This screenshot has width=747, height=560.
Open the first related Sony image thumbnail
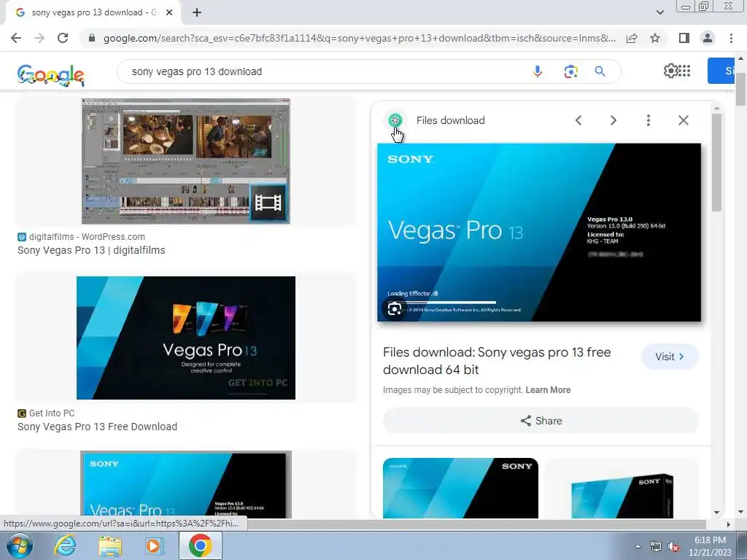[x=460, y=488]
